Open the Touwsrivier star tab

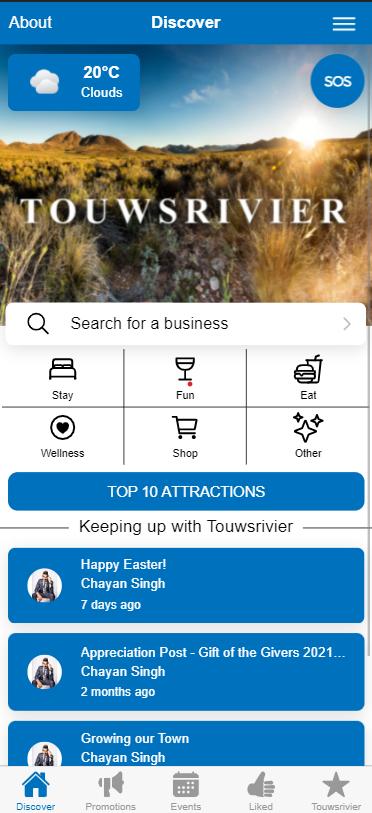tap(336, 791)
